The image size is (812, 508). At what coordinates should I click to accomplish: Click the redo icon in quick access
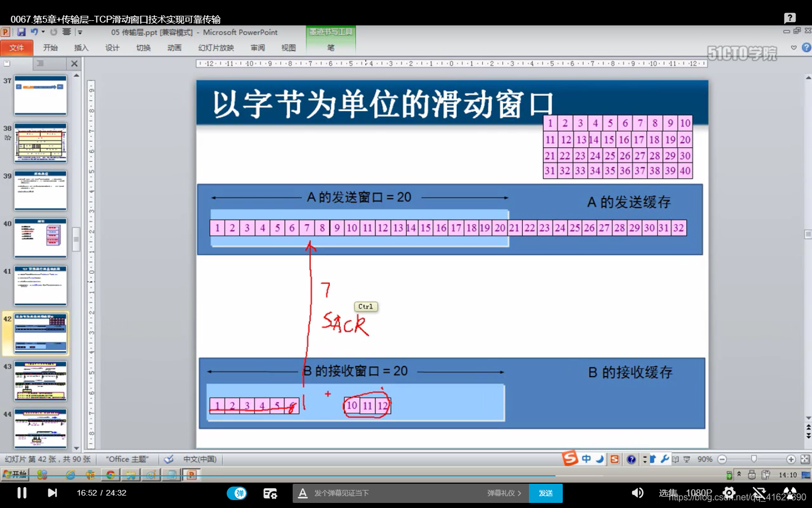(x=54, y=32)
